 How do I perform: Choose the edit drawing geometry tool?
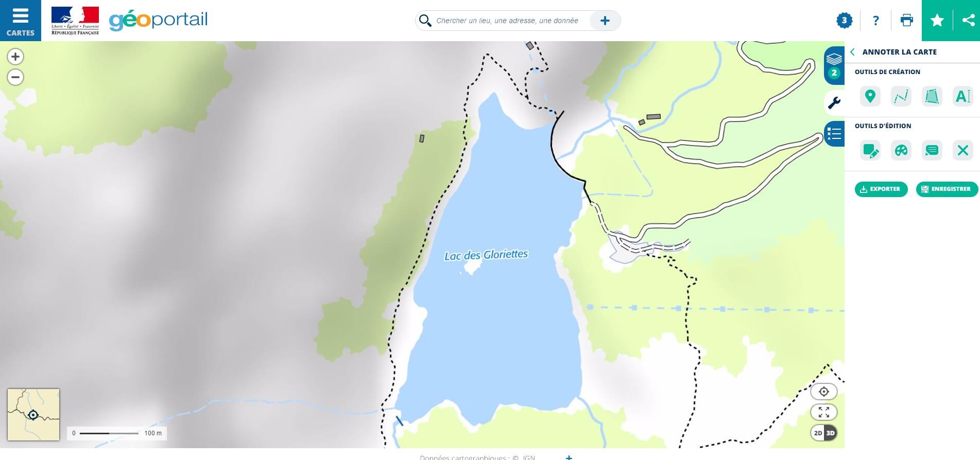pyautogui.click(x=870, y=150)
